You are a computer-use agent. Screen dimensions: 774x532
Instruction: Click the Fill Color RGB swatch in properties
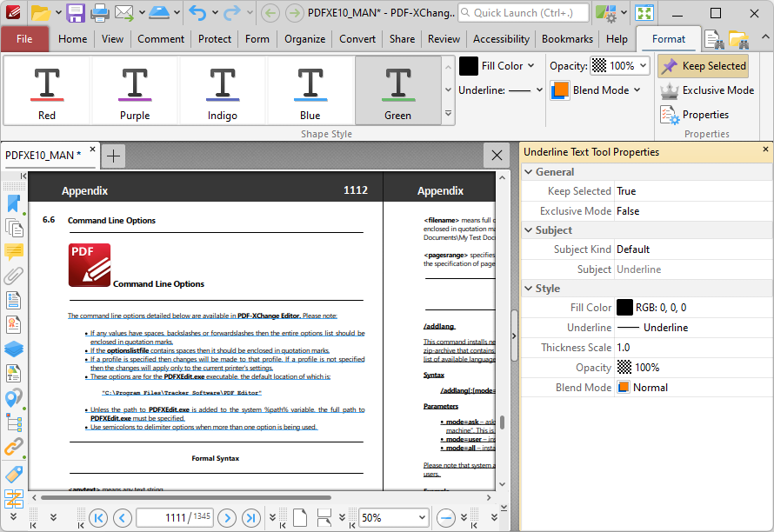click(x=624, y=308)
